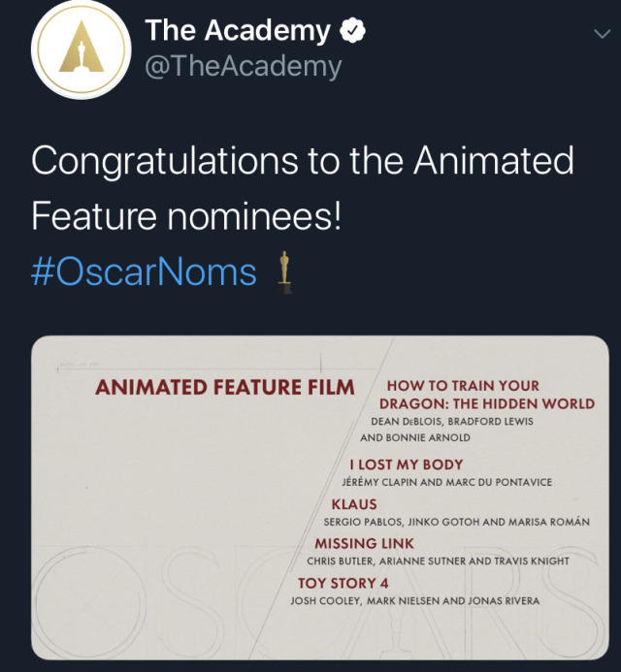
Task: Click the I Lost My Body title
Action: (407, 464)
